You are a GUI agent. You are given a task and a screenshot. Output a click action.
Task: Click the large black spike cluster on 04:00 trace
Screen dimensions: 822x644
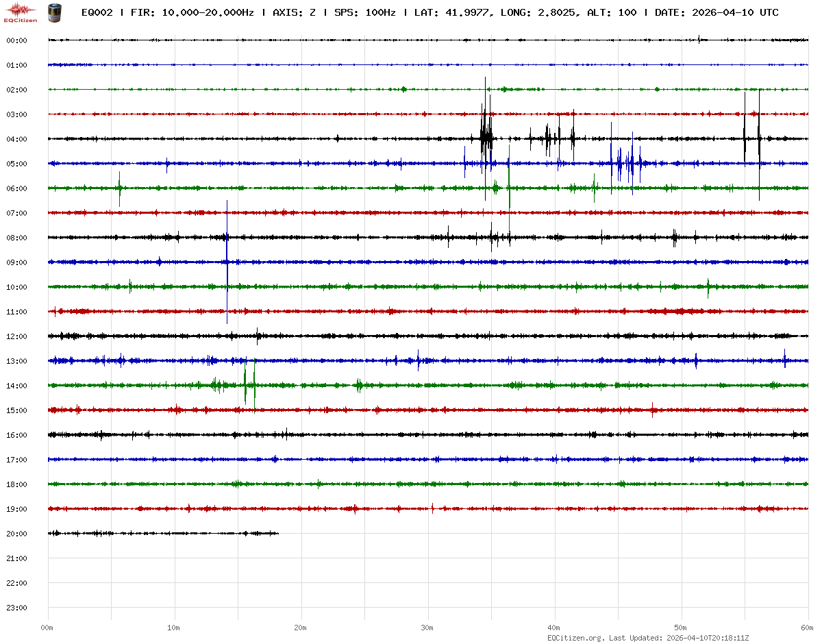click(x=486, y=138)
